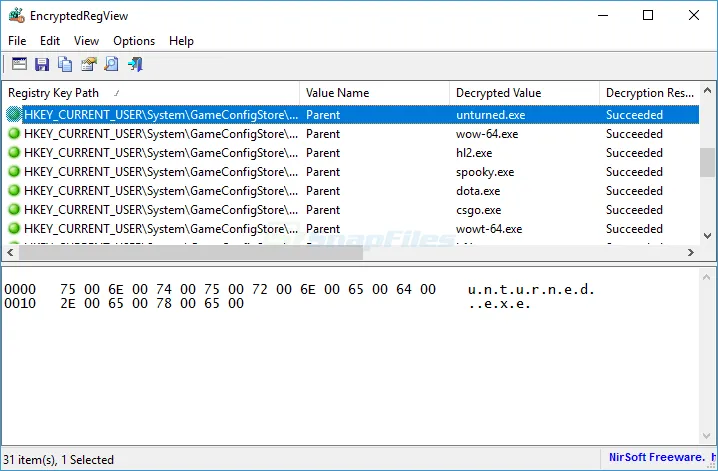
Task: Open the Help menu
Action: (181, 41)
